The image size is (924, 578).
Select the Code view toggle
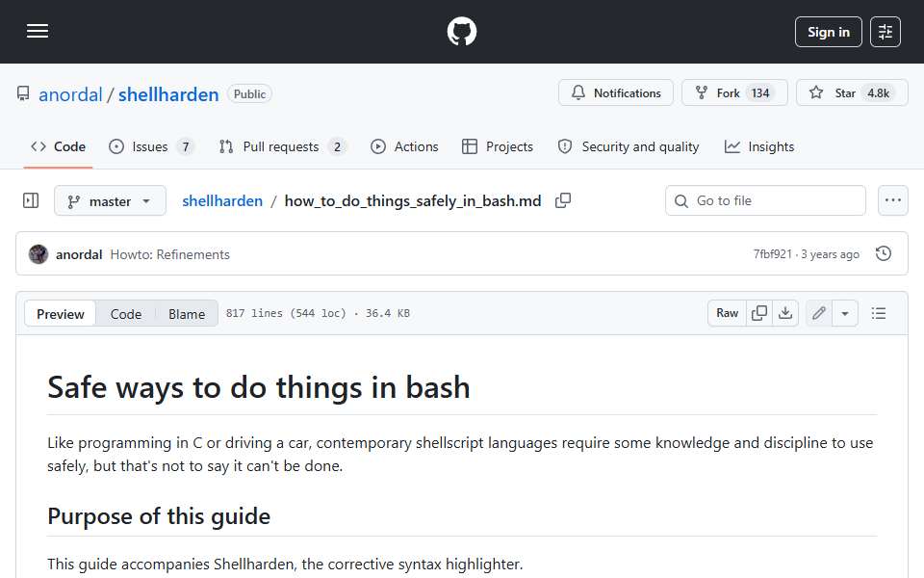click(125, 314)
